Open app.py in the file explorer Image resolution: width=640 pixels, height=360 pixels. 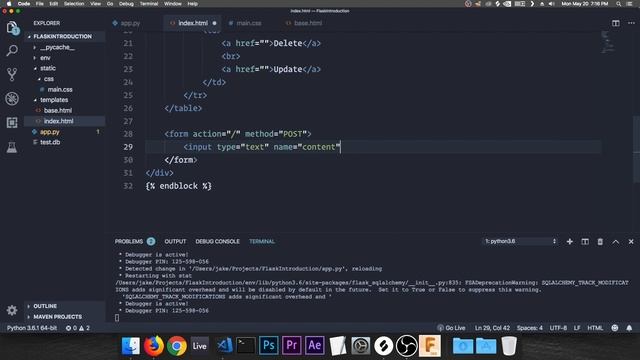pos(50,132)
